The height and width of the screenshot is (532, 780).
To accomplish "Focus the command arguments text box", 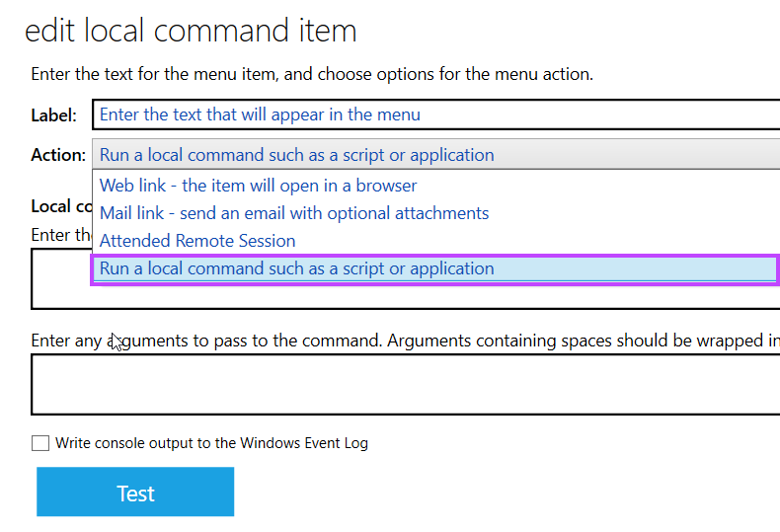I will point(405,384).
